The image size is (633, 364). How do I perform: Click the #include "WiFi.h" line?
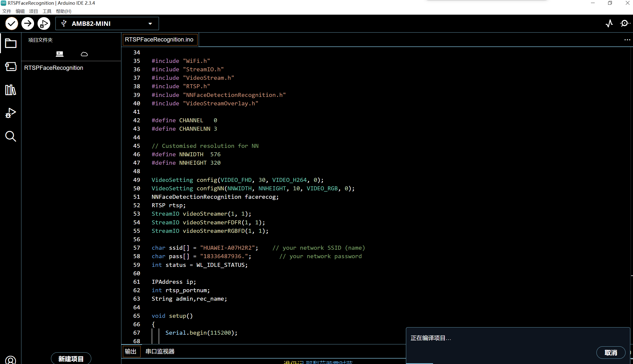(x=181, y=61)
